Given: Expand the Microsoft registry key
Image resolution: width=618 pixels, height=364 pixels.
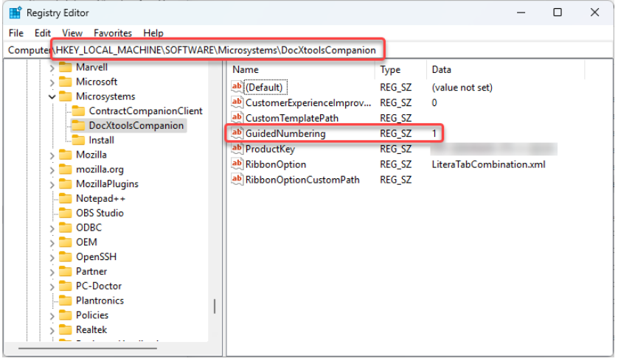Looking at the screenshot, I should click(x=52, y=82).
